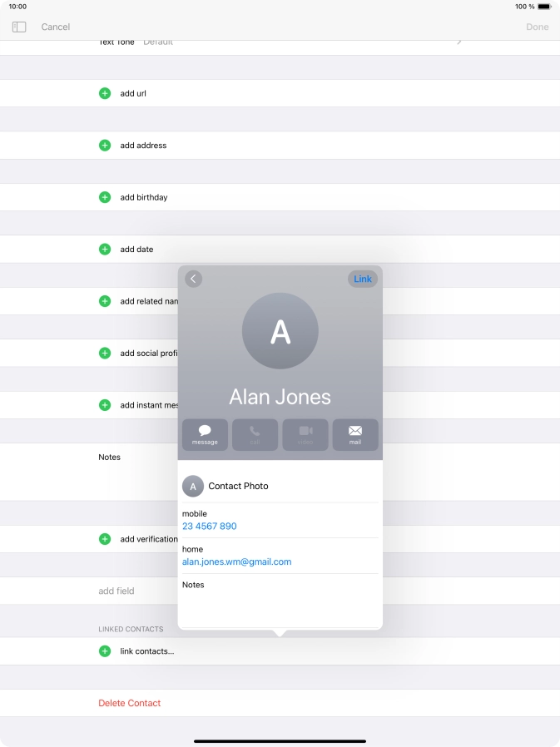Screen dimensions: 560x747
Task: Tap the green plus beside add address
Action: click(105, 146)
